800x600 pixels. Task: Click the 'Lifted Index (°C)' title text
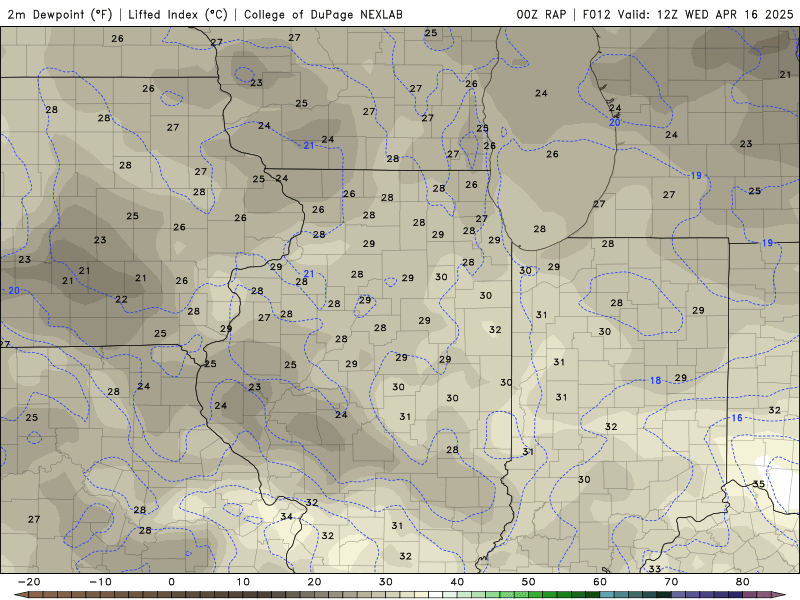(178, 14)
